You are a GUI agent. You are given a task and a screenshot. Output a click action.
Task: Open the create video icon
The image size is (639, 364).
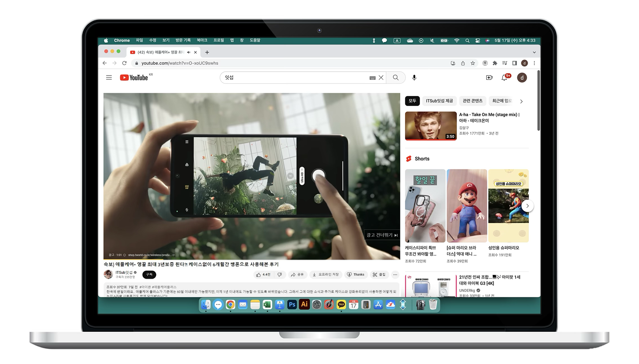pos(489,77)
